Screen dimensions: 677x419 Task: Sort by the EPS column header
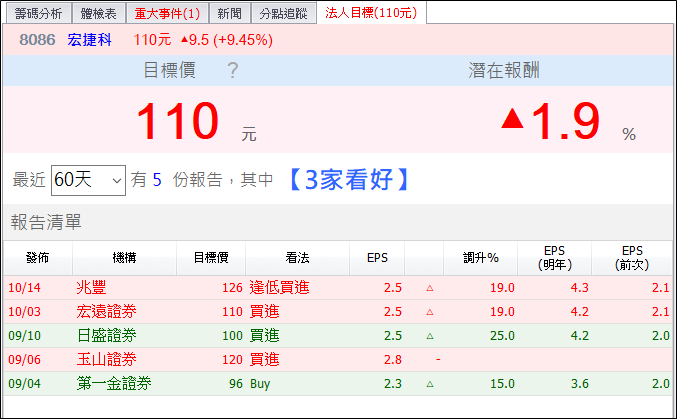(377, 258)
